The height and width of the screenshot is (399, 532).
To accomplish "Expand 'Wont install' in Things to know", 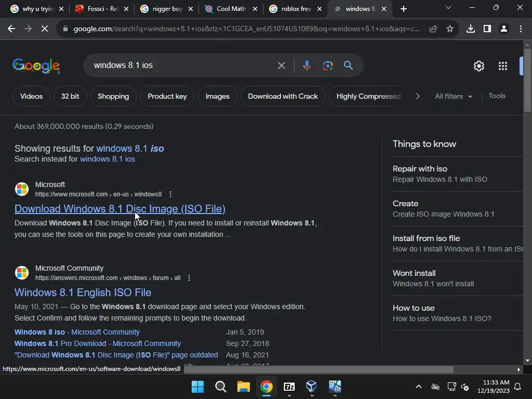I will [x=458, y=278].
